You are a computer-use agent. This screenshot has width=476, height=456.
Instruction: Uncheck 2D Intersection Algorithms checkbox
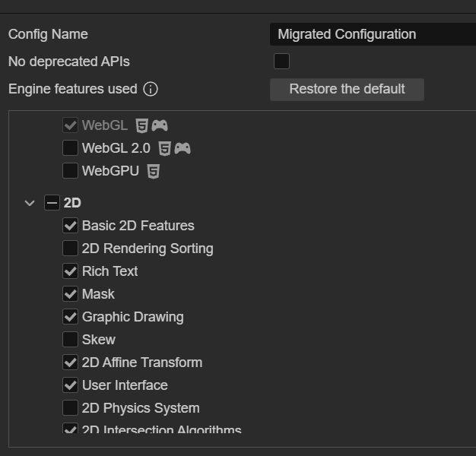70,428
